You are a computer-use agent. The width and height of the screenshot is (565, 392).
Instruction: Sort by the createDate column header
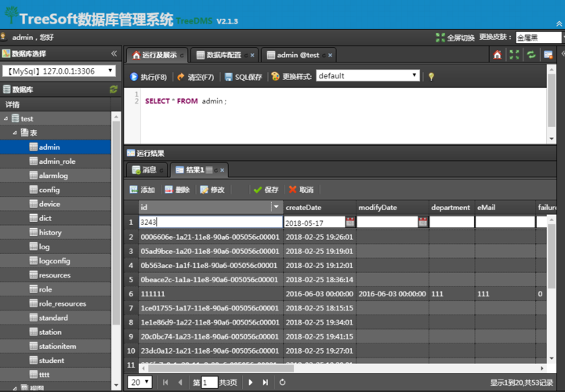click(x=319, y=207)
